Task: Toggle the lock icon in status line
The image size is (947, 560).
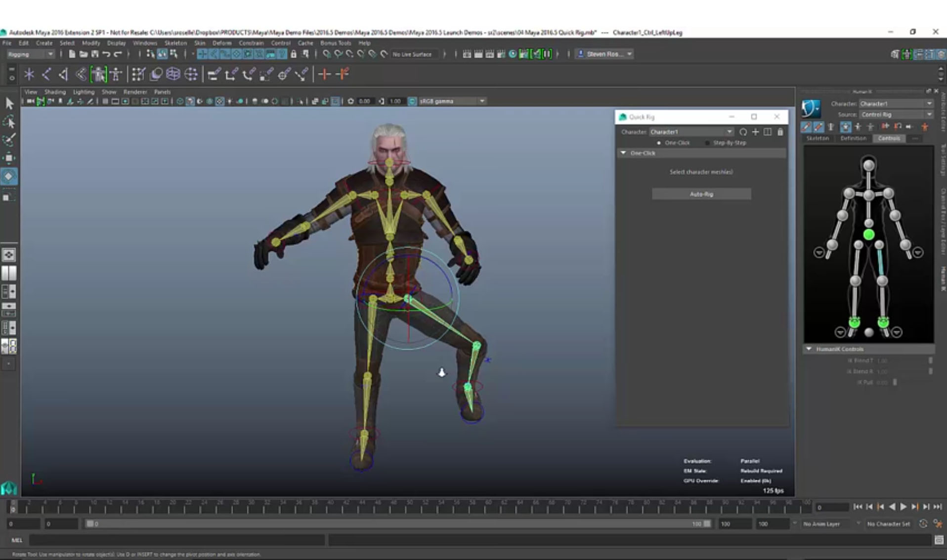Action: pyautogui.click(x=294, y=54)
